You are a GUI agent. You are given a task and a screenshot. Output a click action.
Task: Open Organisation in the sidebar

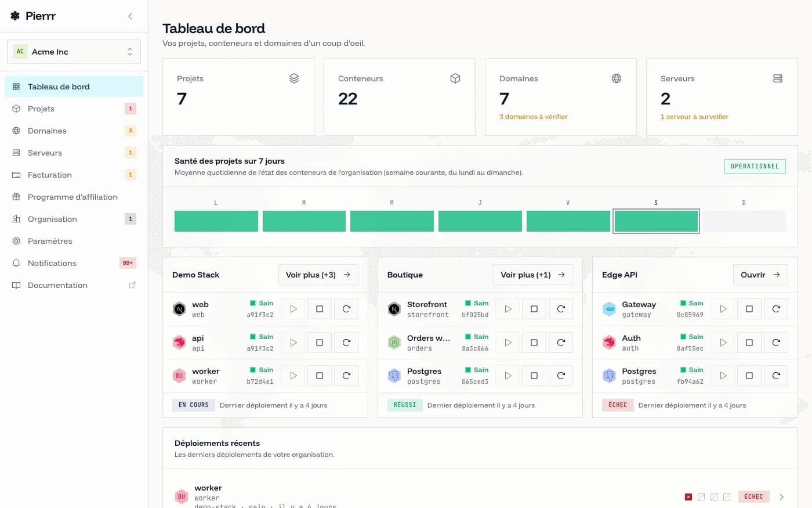(74, 219)
